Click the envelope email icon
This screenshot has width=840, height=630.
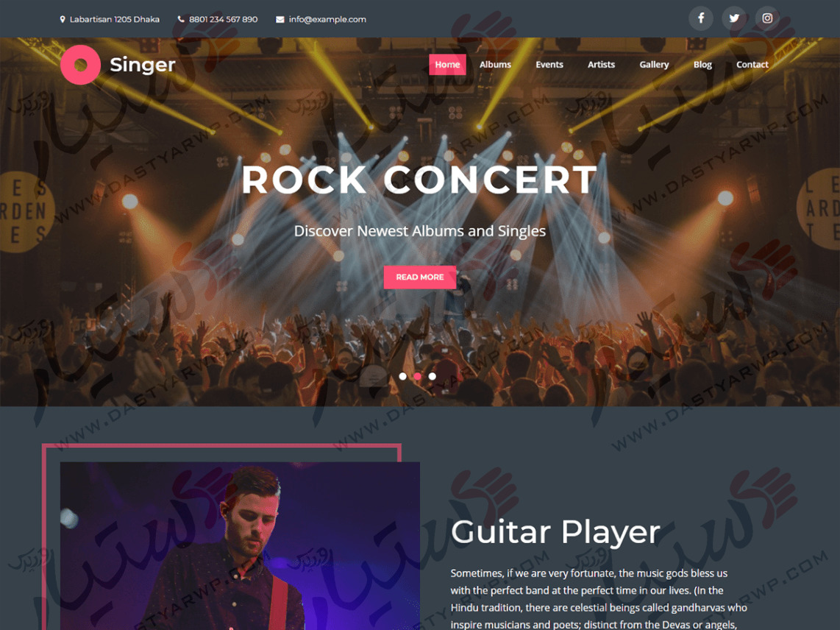pos(280,19)
